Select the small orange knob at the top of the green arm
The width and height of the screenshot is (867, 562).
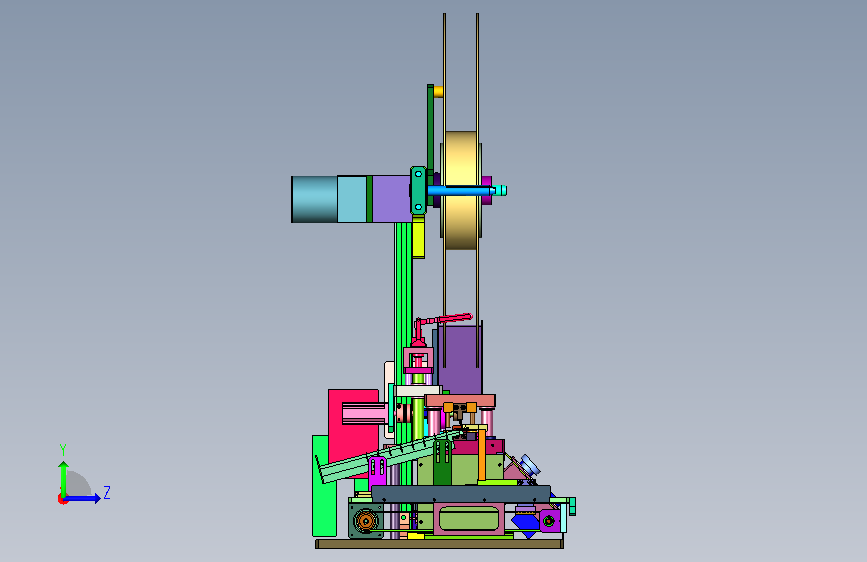(438, 91)
